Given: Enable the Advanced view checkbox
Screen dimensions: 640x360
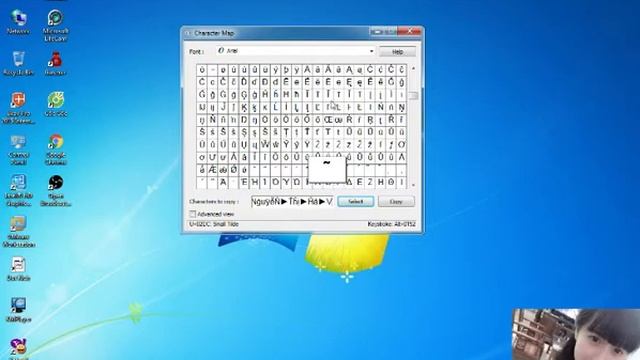Looking at the screenshot, I should tap(193, 214).
